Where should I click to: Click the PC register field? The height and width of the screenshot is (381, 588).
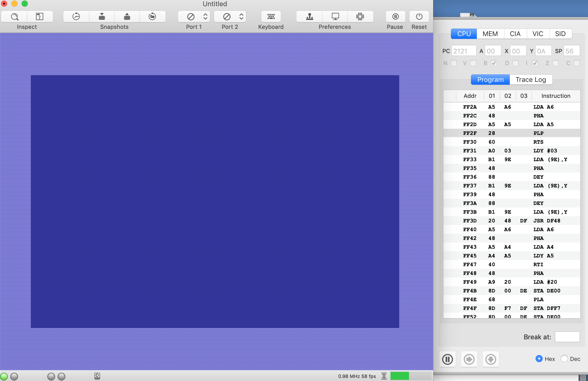tap(464, 51)
